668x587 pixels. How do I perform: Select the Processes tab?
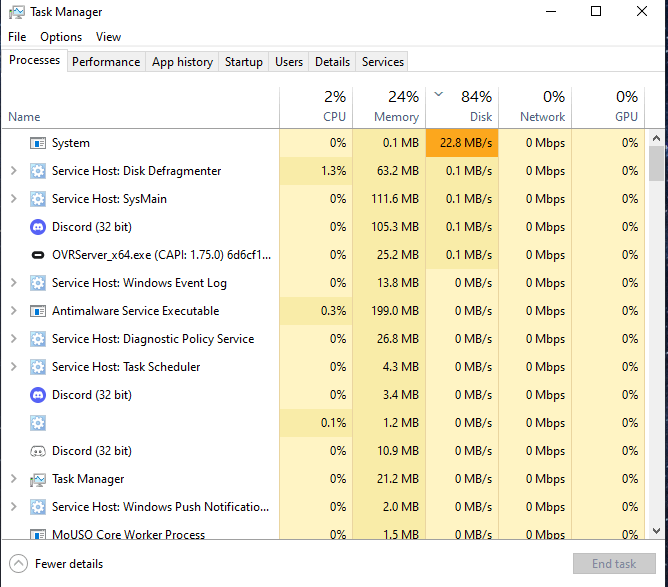click(x=35, y=60)
